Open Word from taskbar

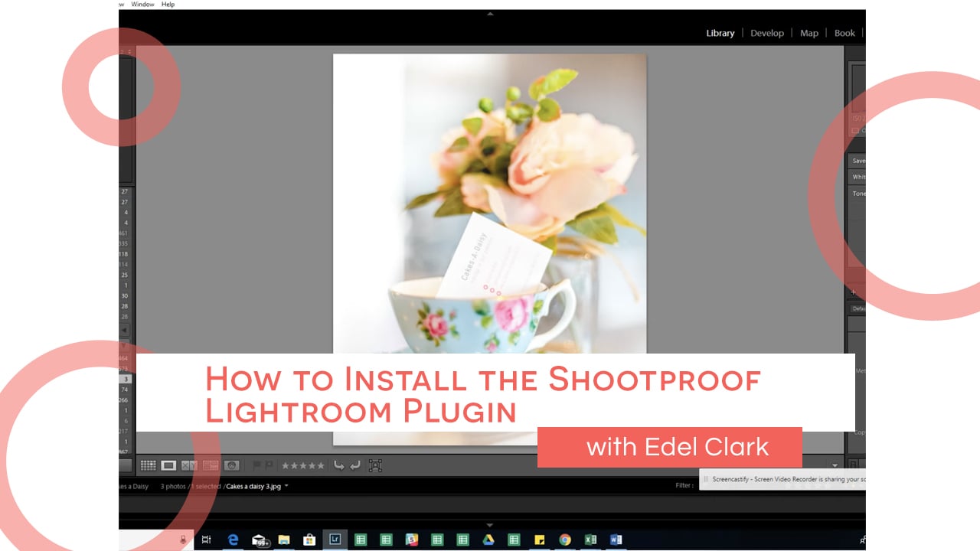pyautogui.click(x=616, y=540)
